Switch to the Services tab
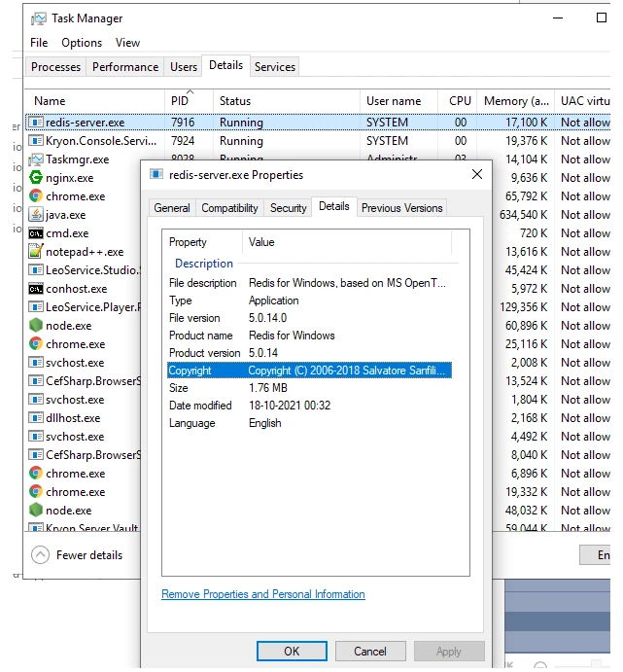 [274, 67]
